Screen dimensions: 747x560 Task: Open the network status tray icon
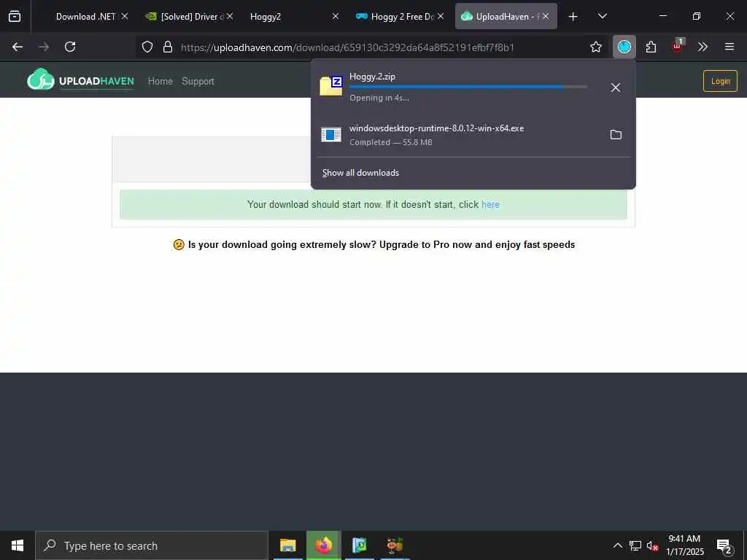[635, 545]
